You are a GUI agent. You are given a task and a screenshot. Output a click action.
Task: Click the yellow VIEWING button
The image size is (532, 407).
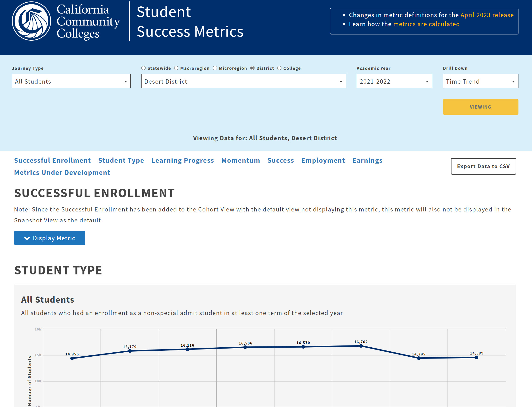pos(480,107)
